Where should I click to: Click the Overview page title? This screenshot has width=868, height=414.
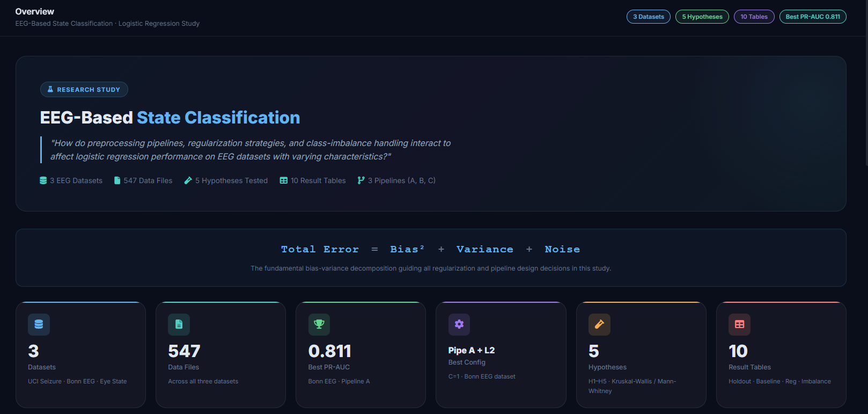(x=35, y=12)
